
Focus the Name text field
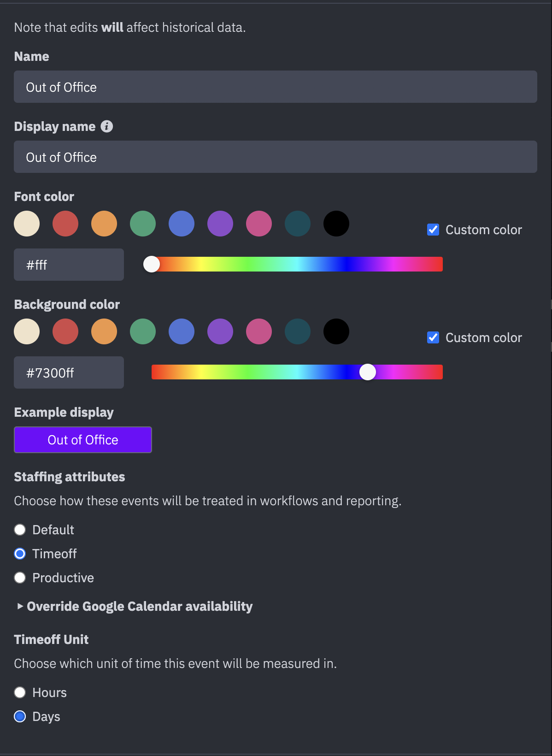click(x=276, y=87)
